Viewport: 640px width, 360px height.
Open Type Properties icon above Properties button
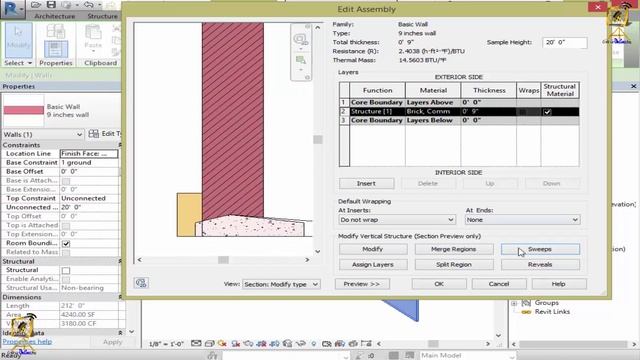click(56, 31)
